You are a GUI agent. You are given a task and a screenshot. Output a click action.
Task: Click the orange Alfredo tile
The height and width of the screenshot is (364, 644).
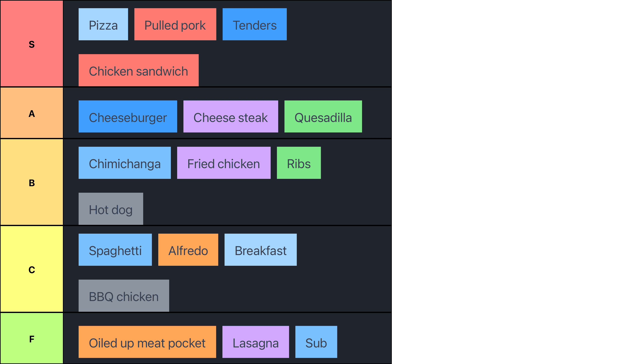(188, 250)
